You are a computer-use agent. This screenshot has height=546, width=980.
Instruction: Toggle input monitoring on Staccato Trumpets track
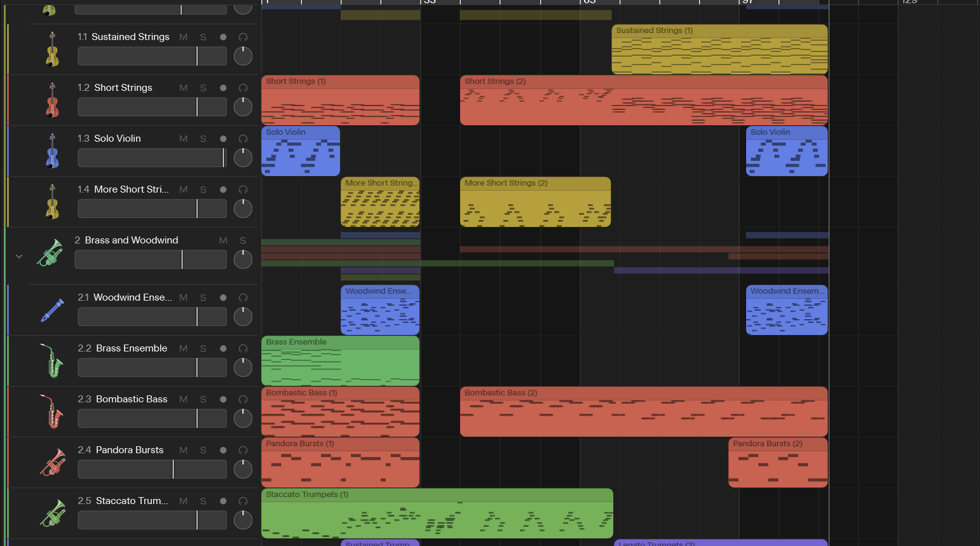point(243,501)
